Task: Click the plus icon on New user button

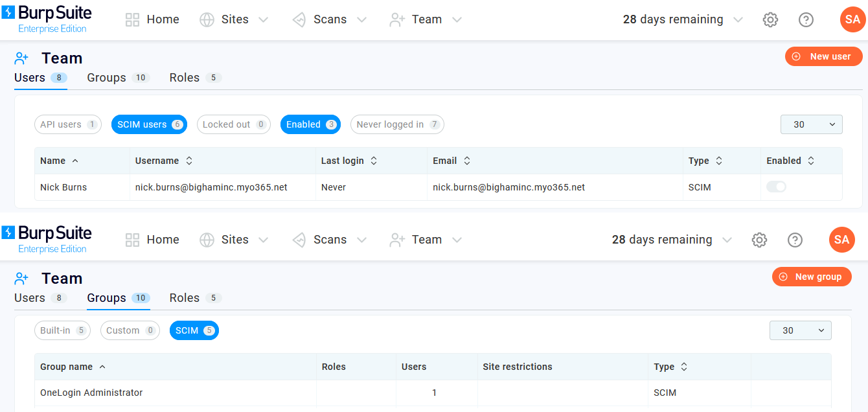Action: 796,56
